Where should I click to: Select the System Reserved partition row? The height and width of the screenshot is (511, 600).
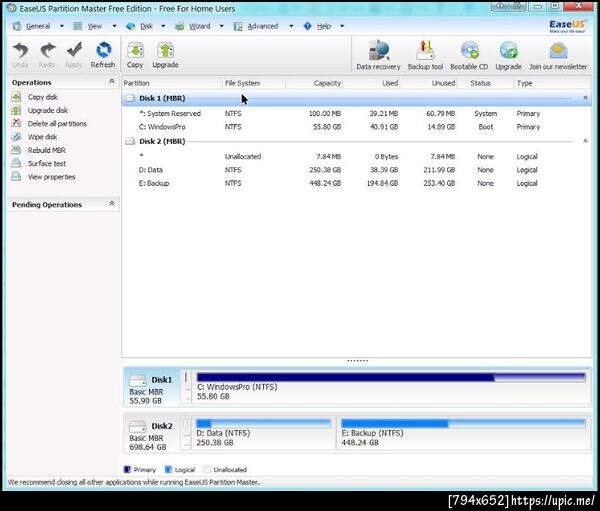coord(357,114)
